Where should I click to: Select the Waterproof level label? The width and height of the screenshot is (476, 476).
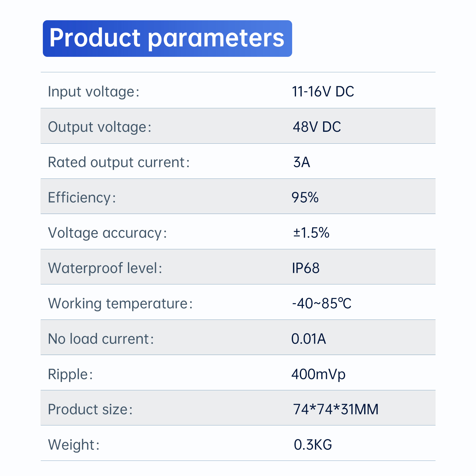point(105,268)
